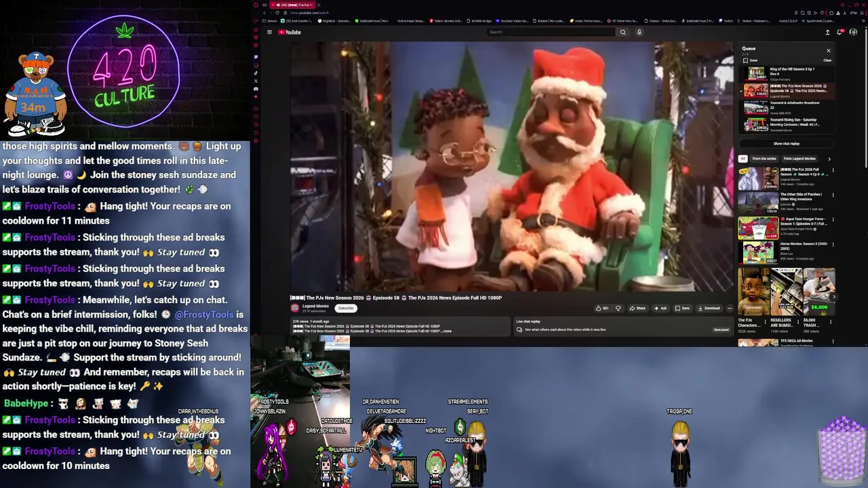Click Save under the video

pyautogui.click(x=682, y=308)
